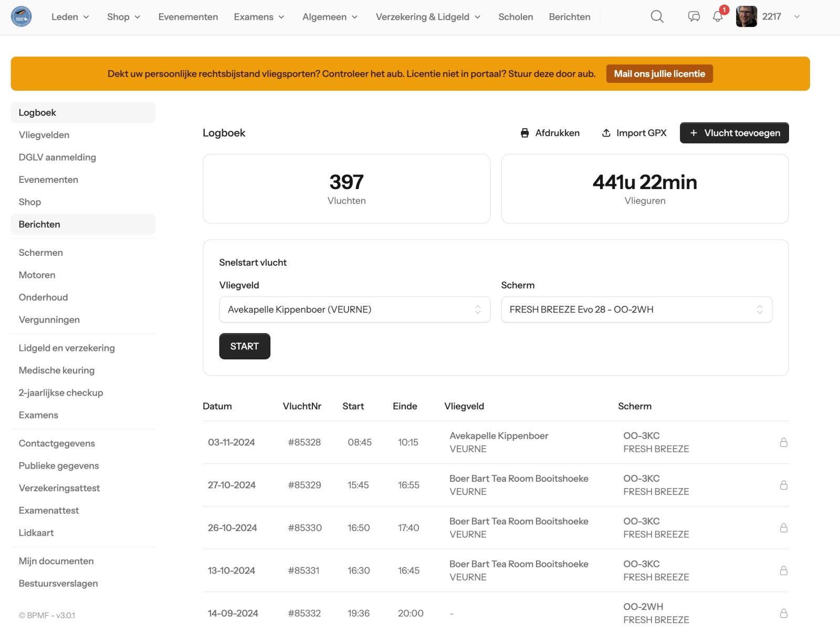Click the START quick flight button

tap(245, 346)
